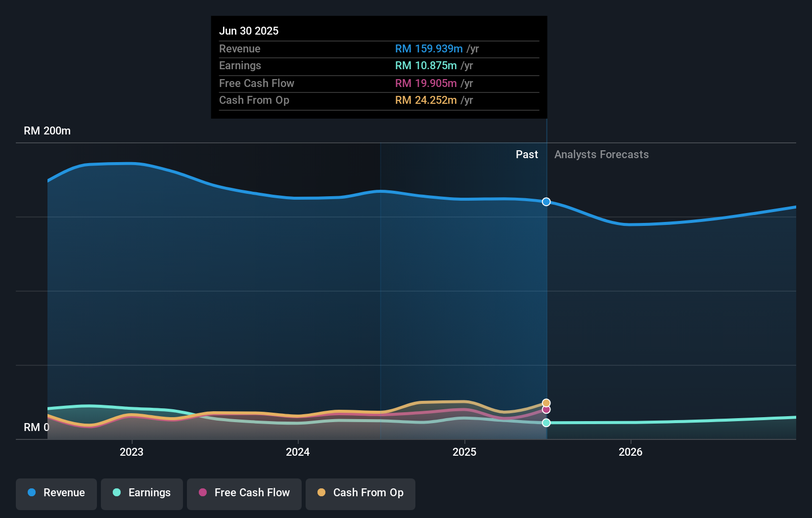Toggle the Earnings series off
Image resolution: width=812 pixels, height=518 pixels.
[142, 493]
